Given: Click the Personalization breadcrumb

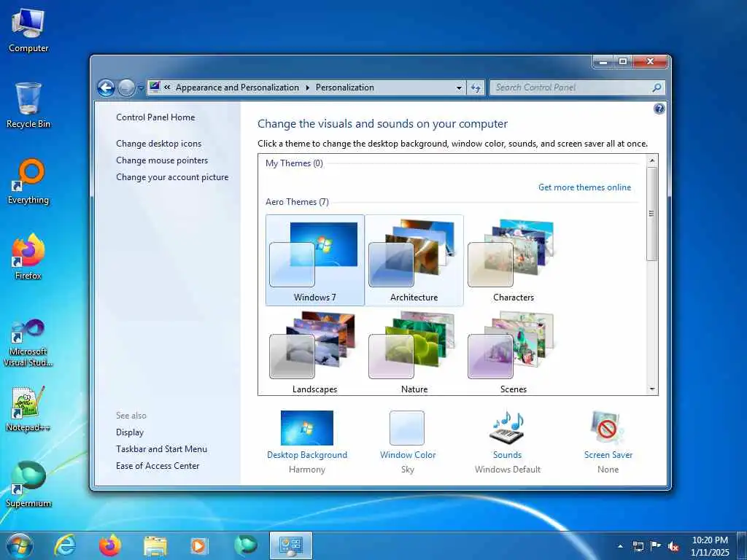Looking at the screenshot, I should pyautogui.click(x=345, y=87).
